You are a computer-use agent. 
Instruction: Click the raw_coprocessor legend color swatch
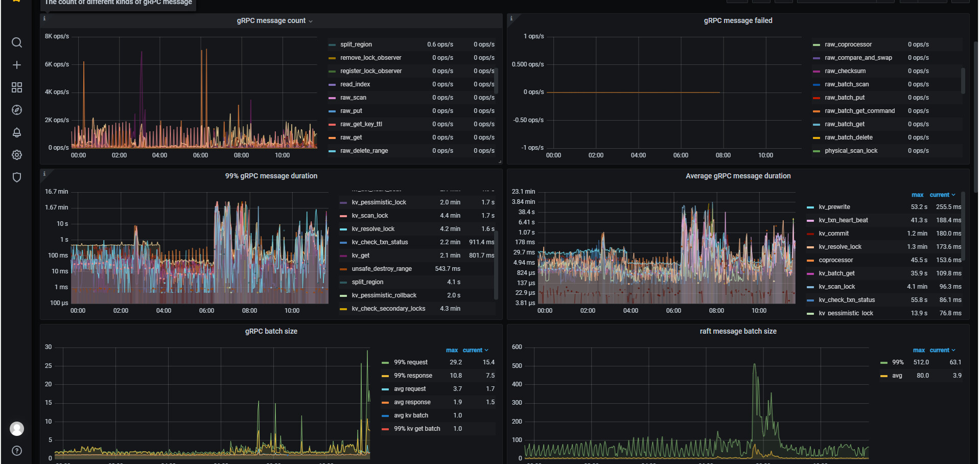pos(816,45)
